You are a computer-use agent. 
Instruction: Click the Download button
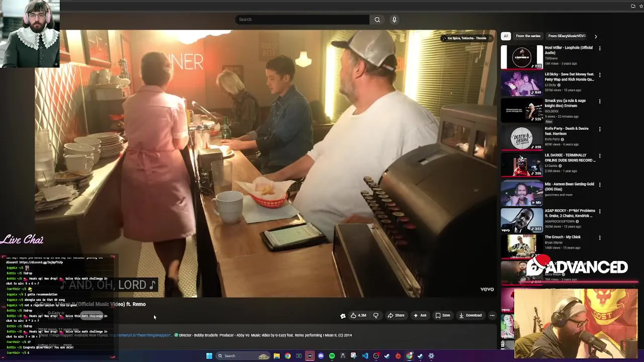click(470, 315)
